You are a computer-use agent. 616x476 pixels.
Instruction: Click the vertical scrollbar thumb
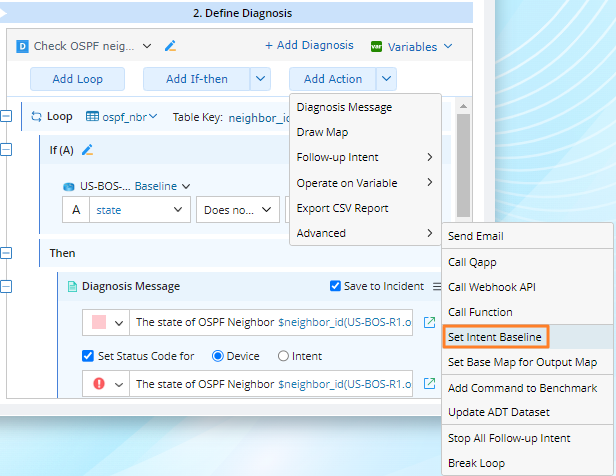464,165
